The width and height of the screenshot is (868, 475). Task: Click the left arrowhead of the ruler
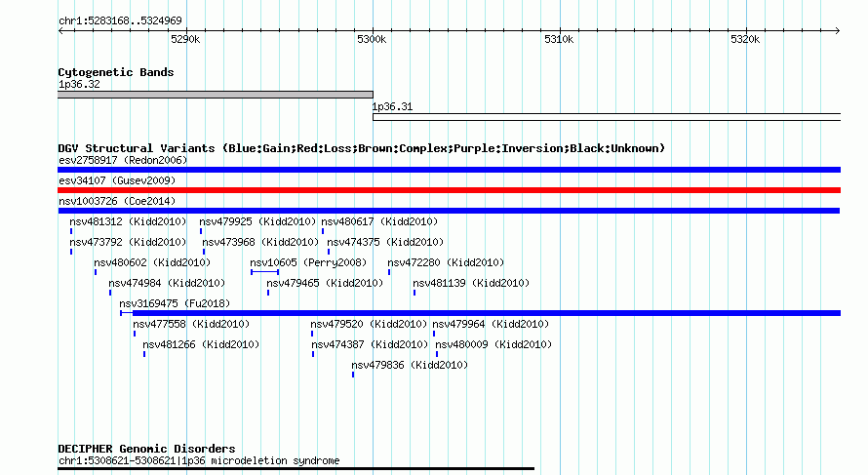60,31
